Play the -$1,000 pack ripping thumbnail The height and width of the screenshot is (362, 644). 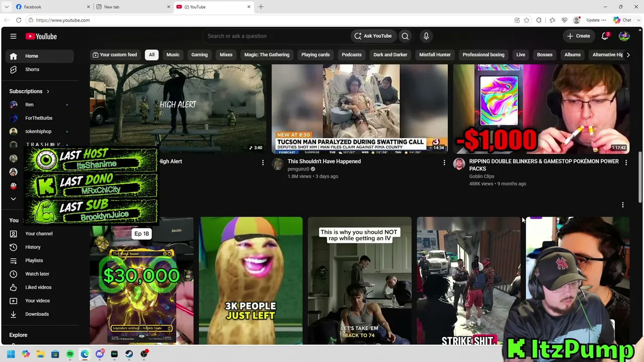coord(541,109)
